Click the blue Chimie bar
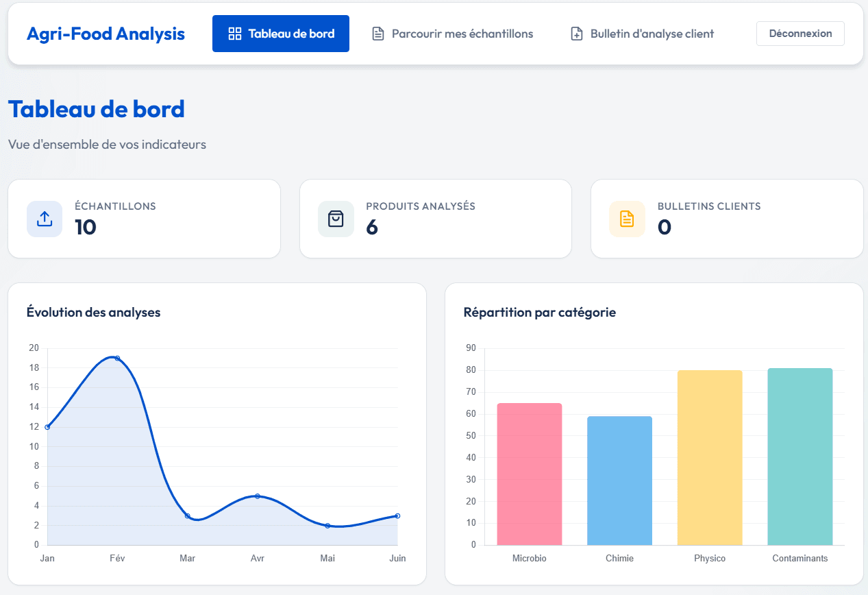The image size is (868, 595). pos(619,480)
